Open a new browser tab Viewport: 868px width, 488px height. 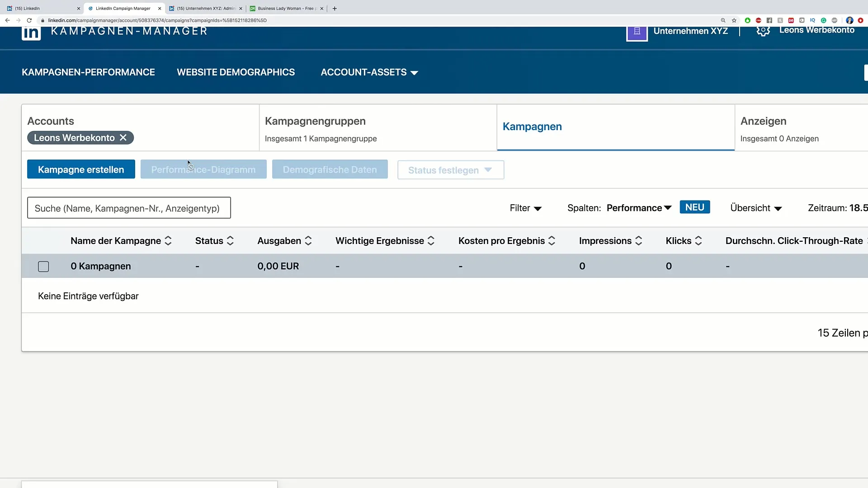pyautogui.click(x=335, y=8)
